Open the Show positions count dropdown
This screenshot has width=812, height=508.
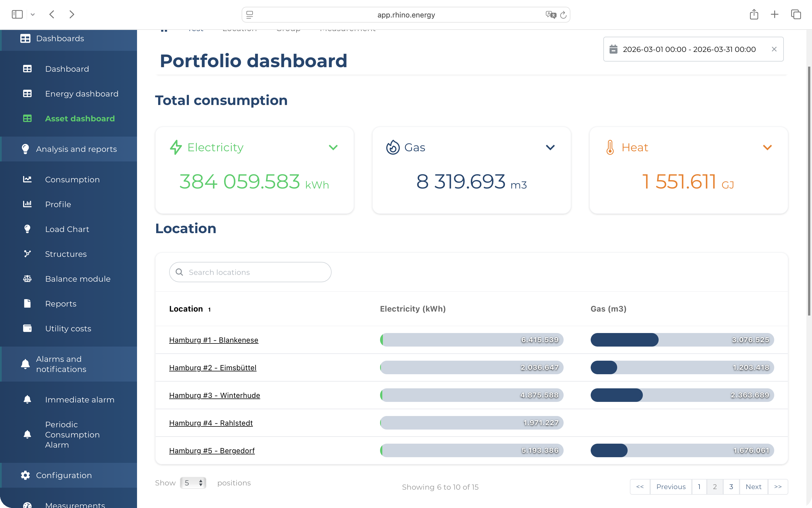[193, 483]
